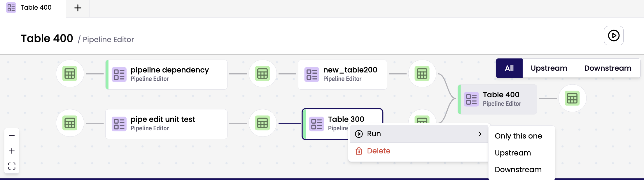Choose Upstream in the Run submenu
Viewport: 644px width, 180px height.
click(x=513, y=153)
